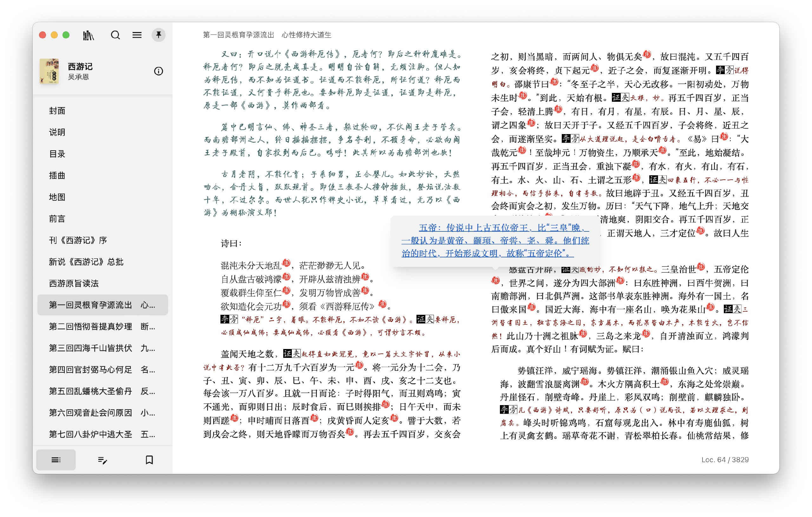Screen dimensions: 812x517
Task: Open the 地图 section
Action: (x=102, y=197)
